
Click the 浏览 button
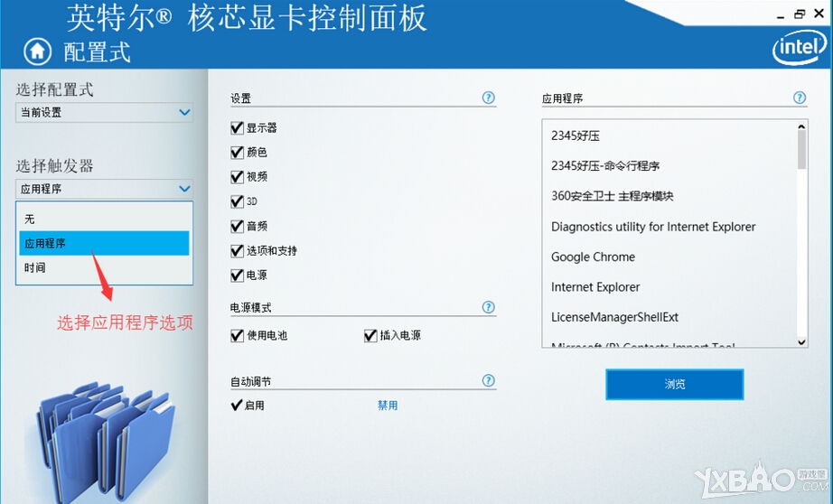[675, 384]
